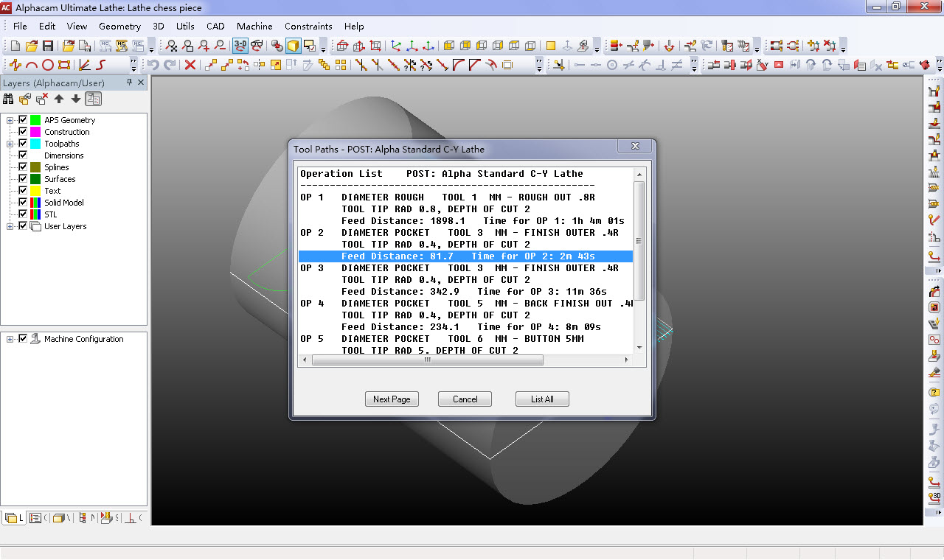Click the zoom in magnifier plus icon
The width and height of the screenshot is (944, 560).
click(x=204, y=46)
